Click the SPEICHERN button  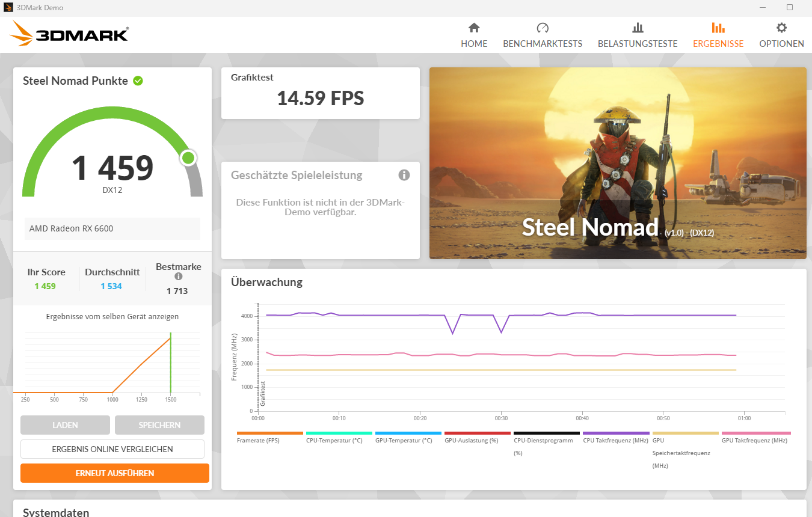[159, 425]
